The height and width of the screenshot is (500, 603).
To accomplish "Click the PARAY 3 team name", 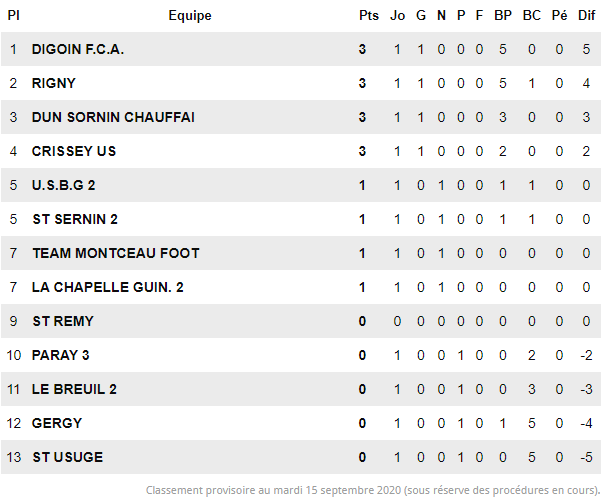I will [x=60, y=355].
